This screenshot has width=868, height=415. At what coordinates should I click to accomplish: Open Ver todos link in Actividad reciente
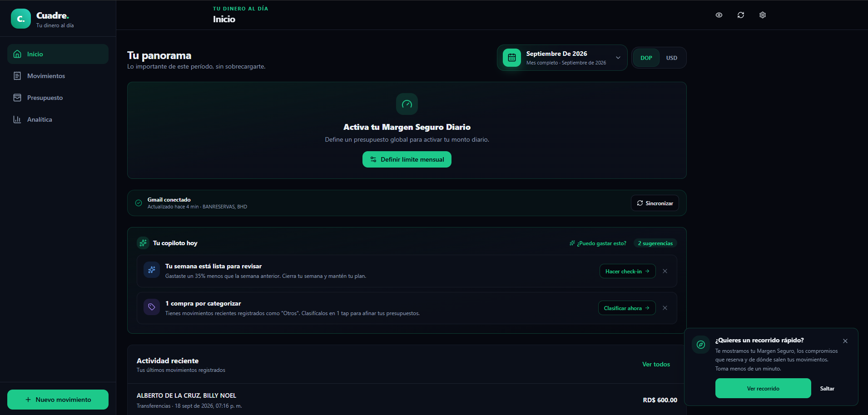[656, 364]
